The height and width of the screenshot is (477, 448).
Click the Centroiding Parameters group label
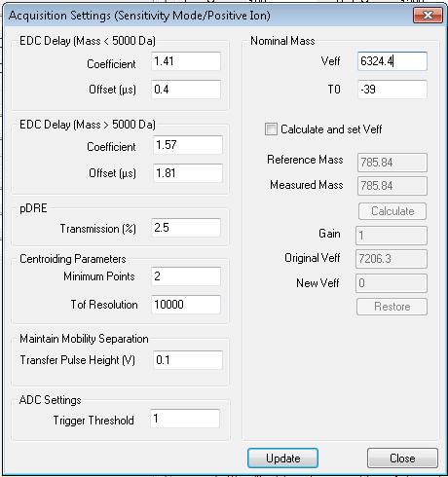coord(73,259)
